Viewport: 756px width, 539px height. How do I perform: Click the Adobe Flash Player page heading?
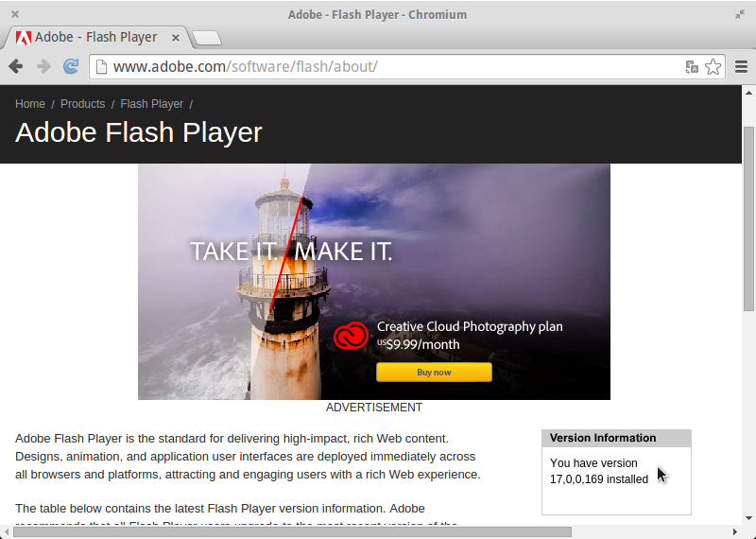(139, 132)
